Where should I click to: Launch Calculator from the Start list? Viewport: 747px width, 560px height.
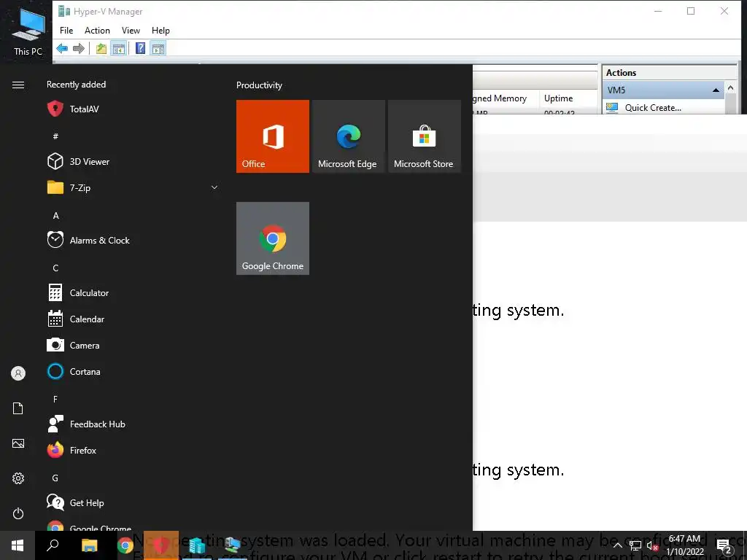click(x=79, y=293)
